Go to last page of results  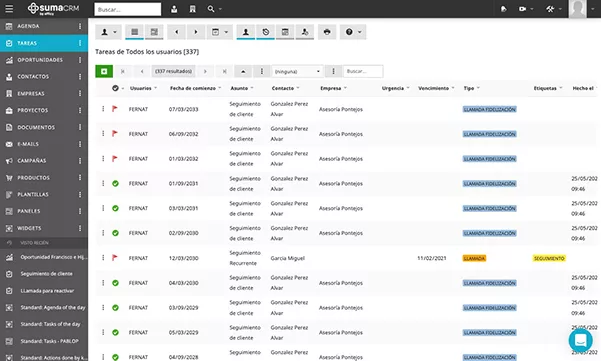coord(225,71)
